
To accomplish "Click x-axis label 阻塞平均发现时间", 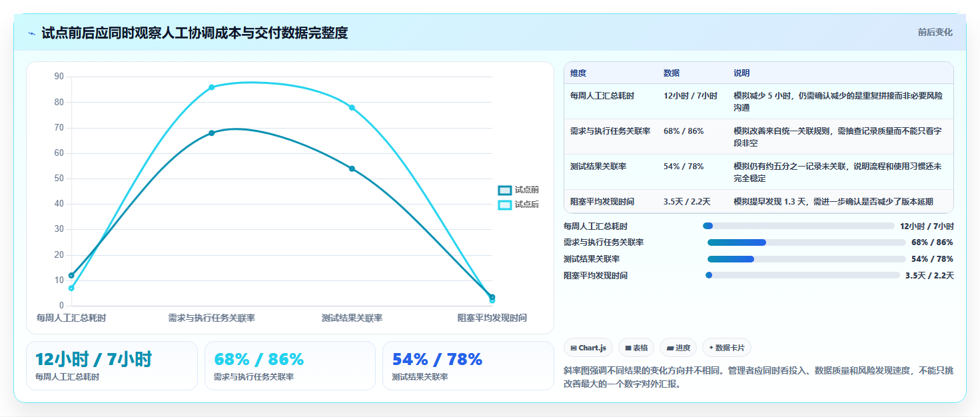I will (x=492, y=318).
